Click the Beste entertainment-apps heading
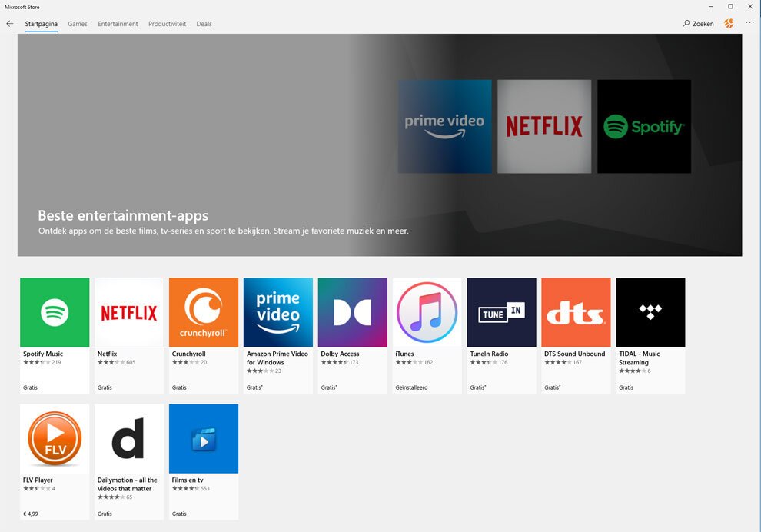The image size is (761, 532). (123, 215)
